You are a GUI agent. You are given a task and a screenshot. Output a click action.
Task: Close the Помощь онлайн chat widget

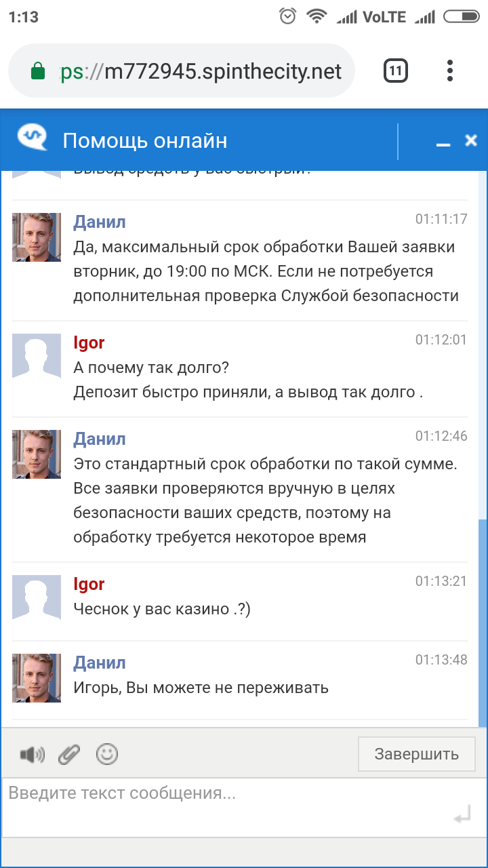(471, 140)
